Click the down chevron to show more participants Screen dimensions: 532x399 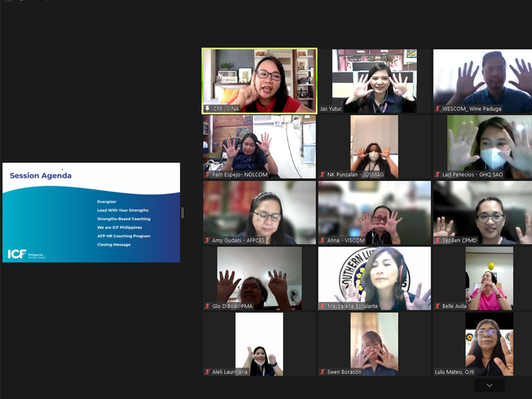[x=489, y=385]
